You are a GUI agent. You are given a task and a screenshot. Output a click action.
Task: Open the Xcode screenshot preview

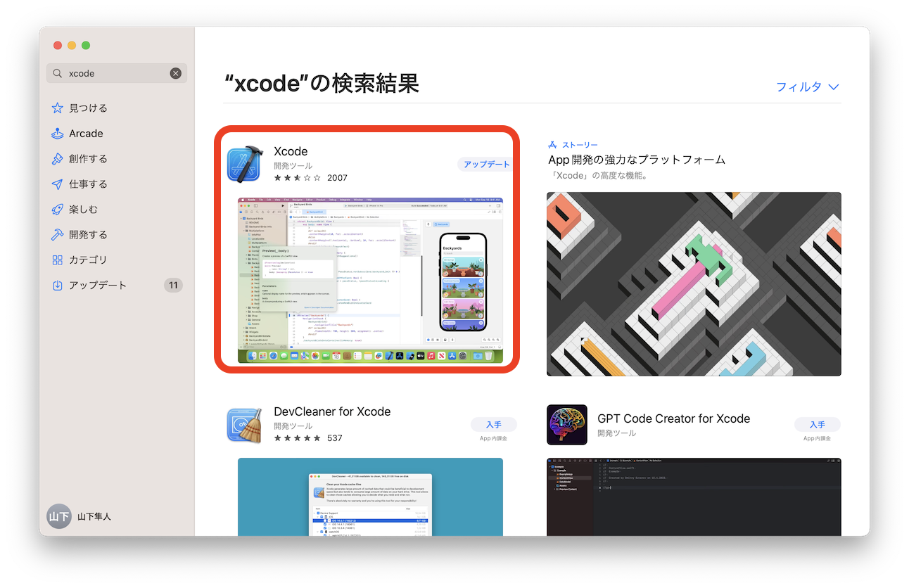(370, 280)
